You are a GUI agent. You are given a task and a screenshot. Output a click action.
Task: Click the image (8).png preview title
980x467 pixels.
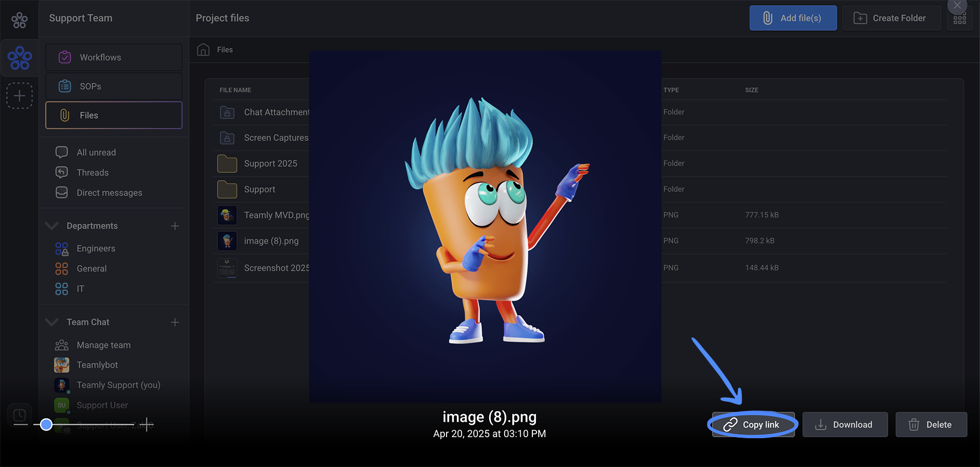click(x=489, y=417)
